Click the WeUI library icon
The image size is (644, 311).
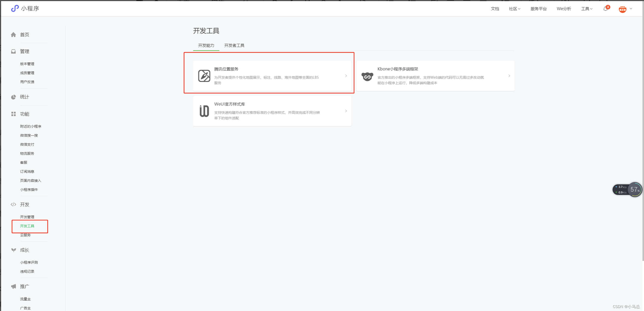[x=204, y=111]
